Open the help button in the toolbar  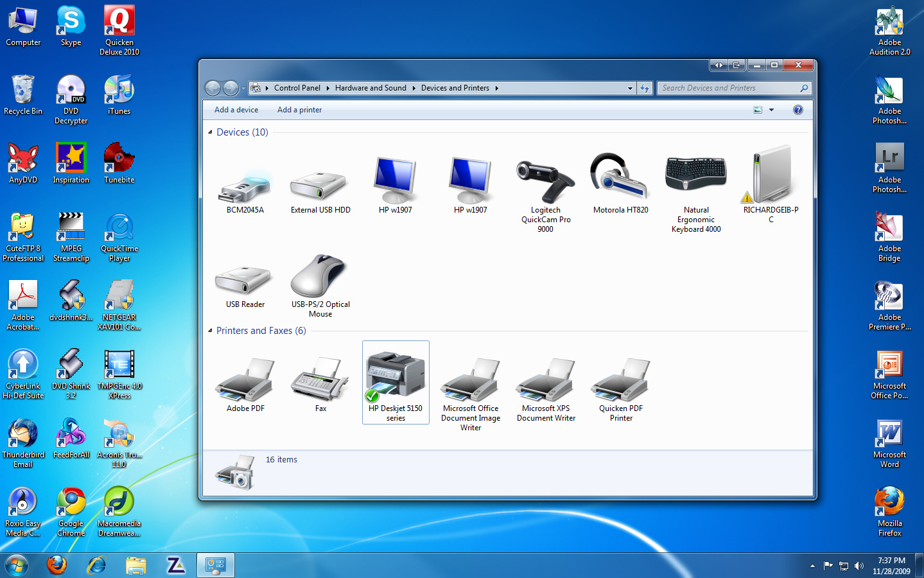click(798, 110)
